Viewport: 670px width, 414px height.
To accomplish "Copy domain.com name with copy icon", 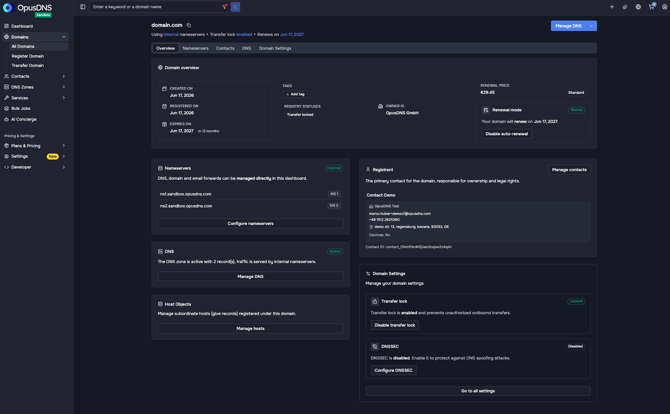I will click(189, 25).
